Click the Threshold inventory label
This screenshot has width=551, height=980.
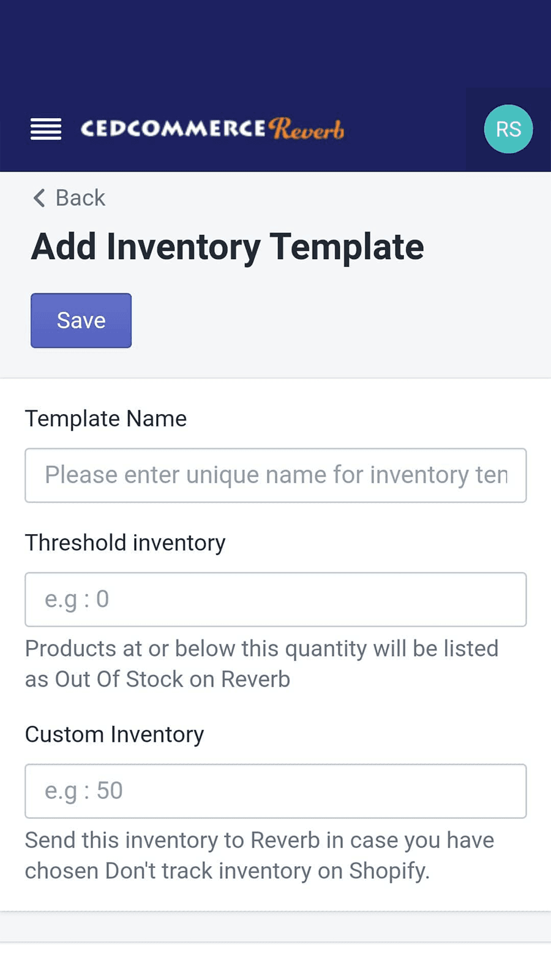tap(126, 543)
